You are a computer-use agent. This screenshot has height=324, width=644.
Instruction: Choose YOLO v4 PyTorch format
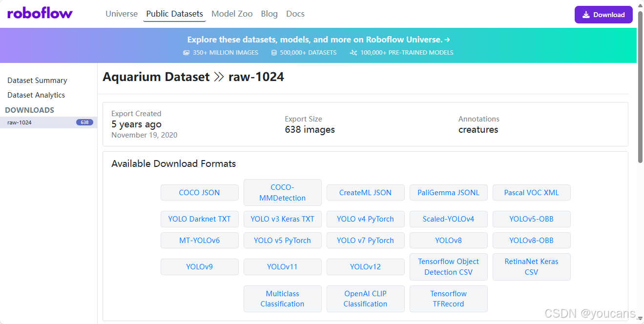coord(366,219)
